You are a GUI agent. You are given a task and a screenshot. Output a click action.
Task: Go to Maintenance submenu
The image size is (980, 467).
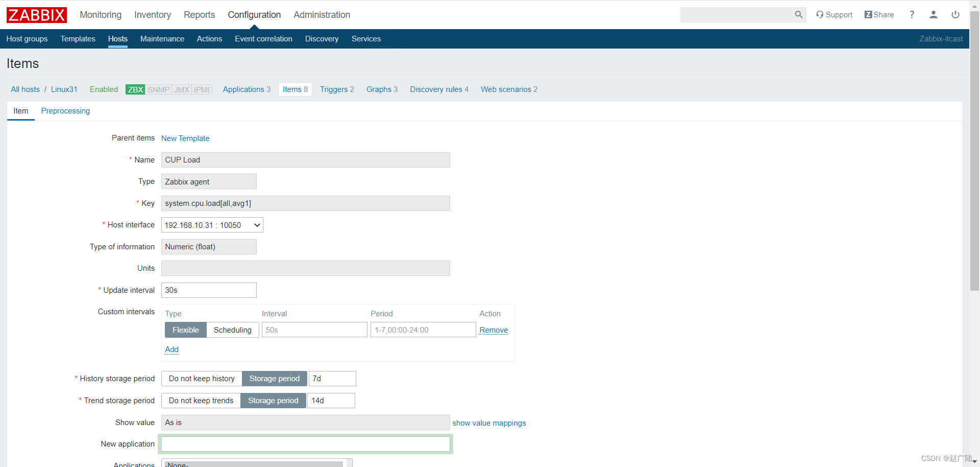tap(162, 39)
